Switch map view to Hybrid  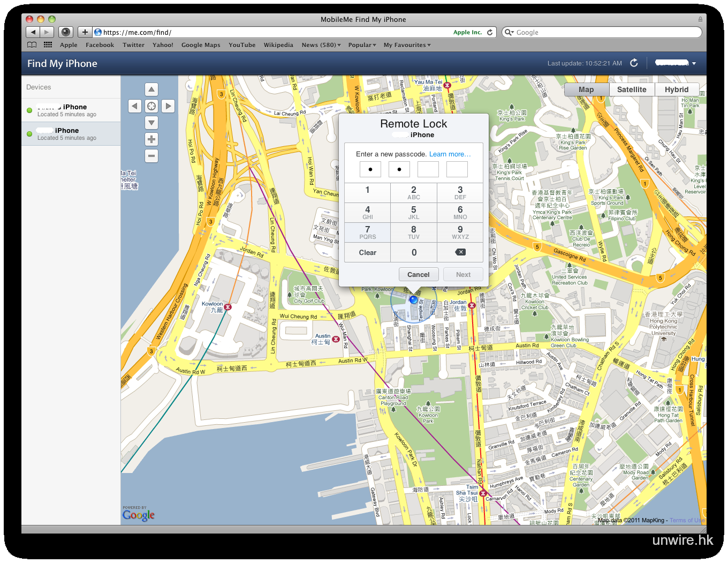coord(677,89)
